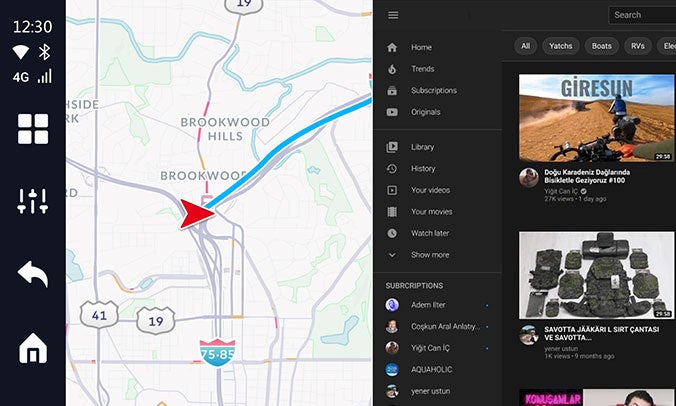Screen dimensions: 676x406
Task: Click the Show more label
Action: click(x=430, y=255)
